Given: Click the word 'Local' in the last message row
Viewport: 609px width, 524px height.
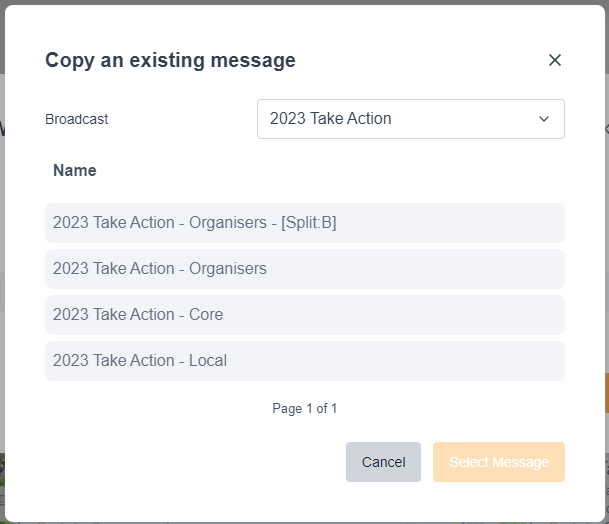Looking at the screenshot, I should coord(208,361).
